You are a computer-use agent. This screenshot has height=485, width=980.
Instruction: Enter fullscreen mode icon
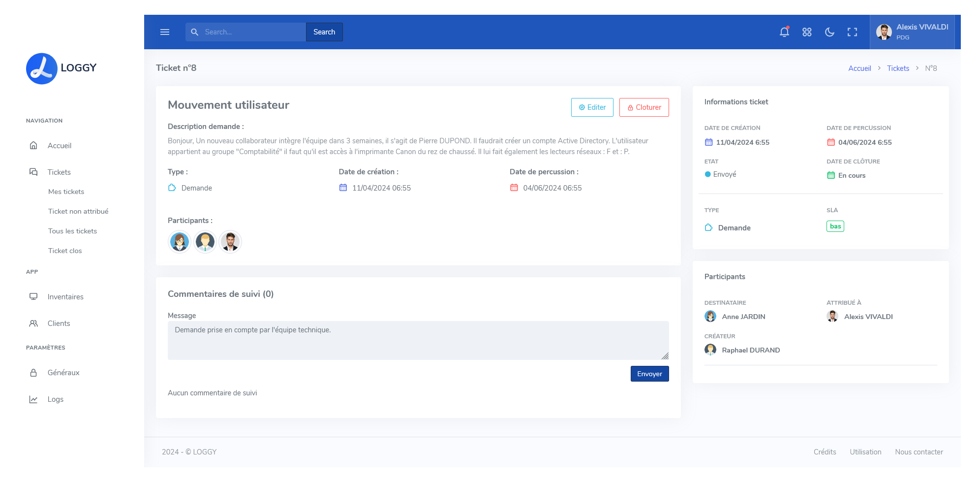(x=852, y=32)
